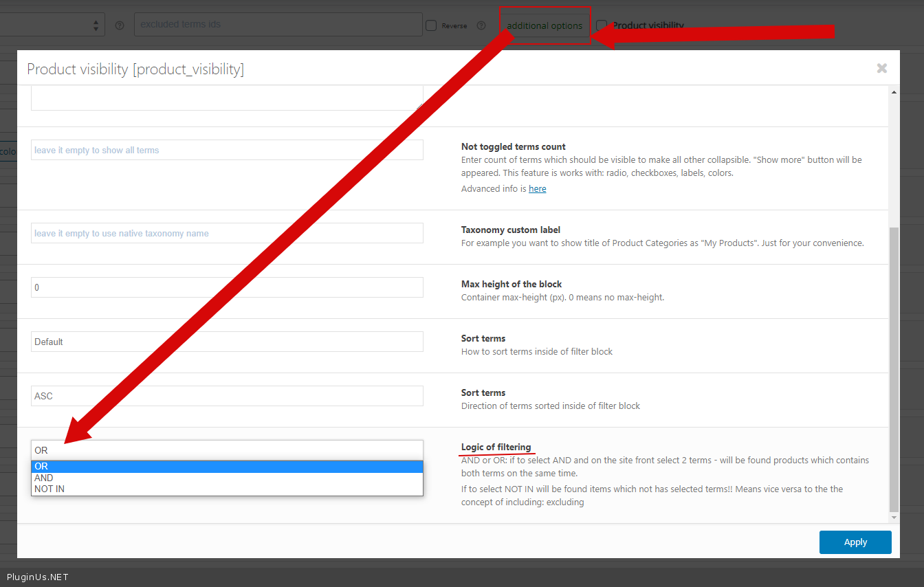The height and width of the screenshot is (587, 924).
Task: Click 'How to sort terms inside of filter block'
Action: 537,351
